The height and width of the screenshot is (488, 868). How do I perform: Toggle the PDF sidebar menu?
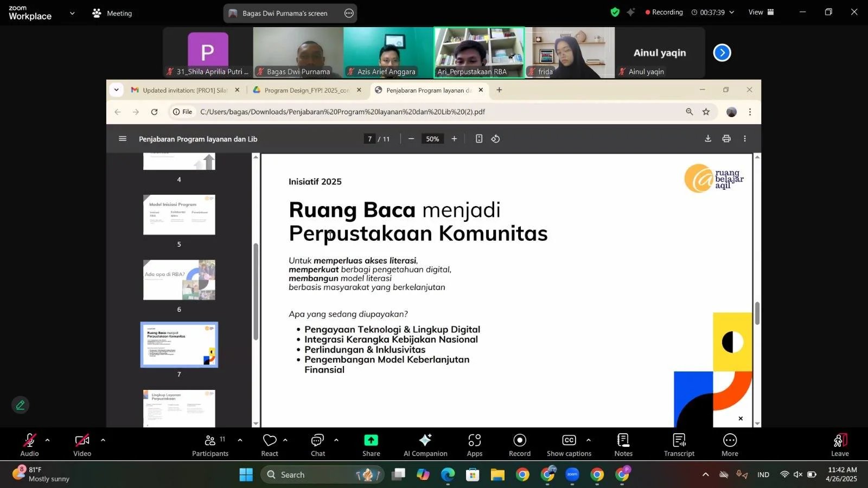click(123, 139)
